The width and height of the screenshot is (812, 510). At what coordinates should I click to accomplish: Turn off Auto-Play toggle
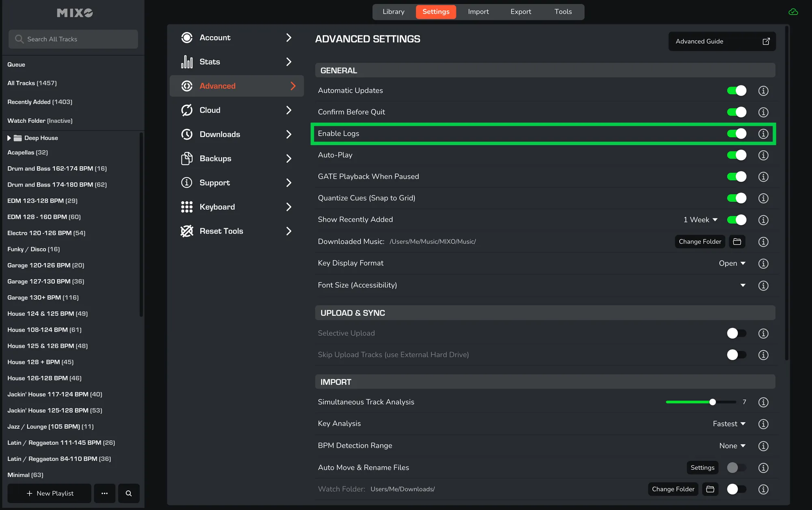point(736,155)
